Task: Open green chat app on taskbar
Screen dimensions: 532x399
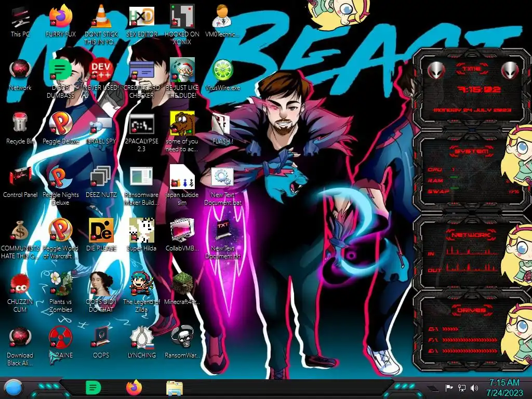Action: coord(94,388)
